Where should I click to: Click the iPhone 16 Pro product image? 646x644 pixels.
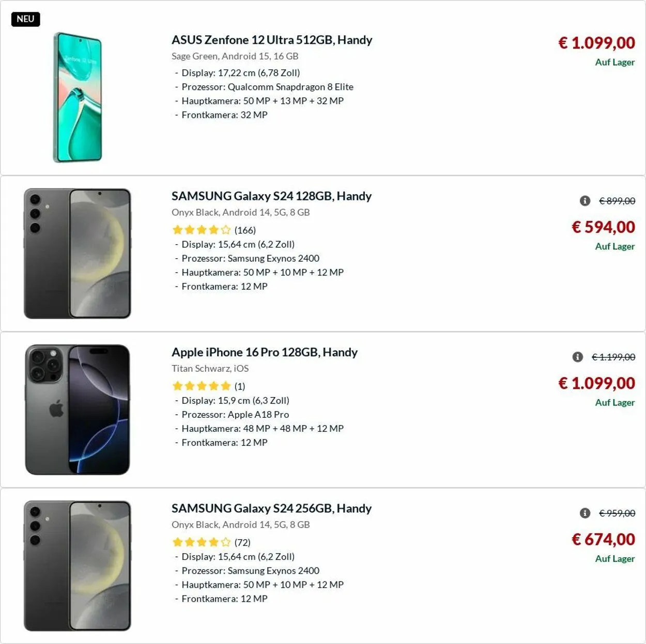tap(78, 410)
